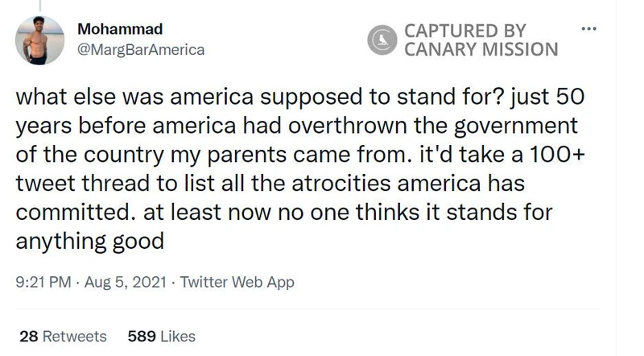Click the phrase "tweet thread to list"
The height and width of the screenshot is (356, 644).
tap(105, 184)
